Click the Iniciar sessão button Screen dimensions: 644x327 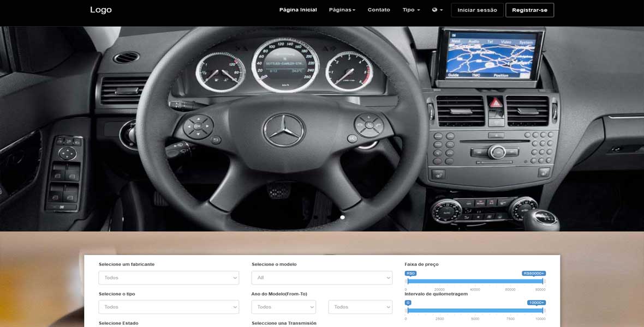point(477,10)
